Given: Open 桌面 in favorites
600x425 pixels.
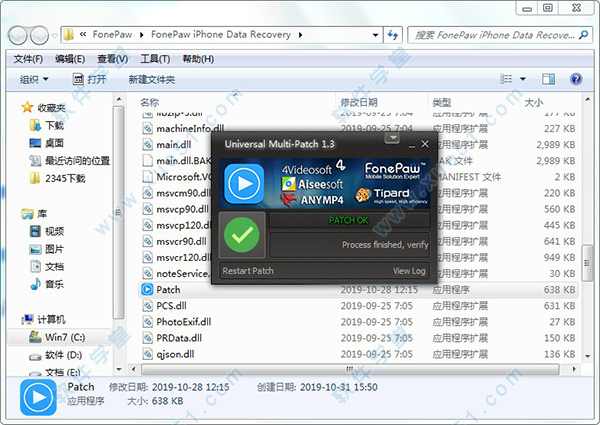Looking at the screenshot, I should coord(47,143).
